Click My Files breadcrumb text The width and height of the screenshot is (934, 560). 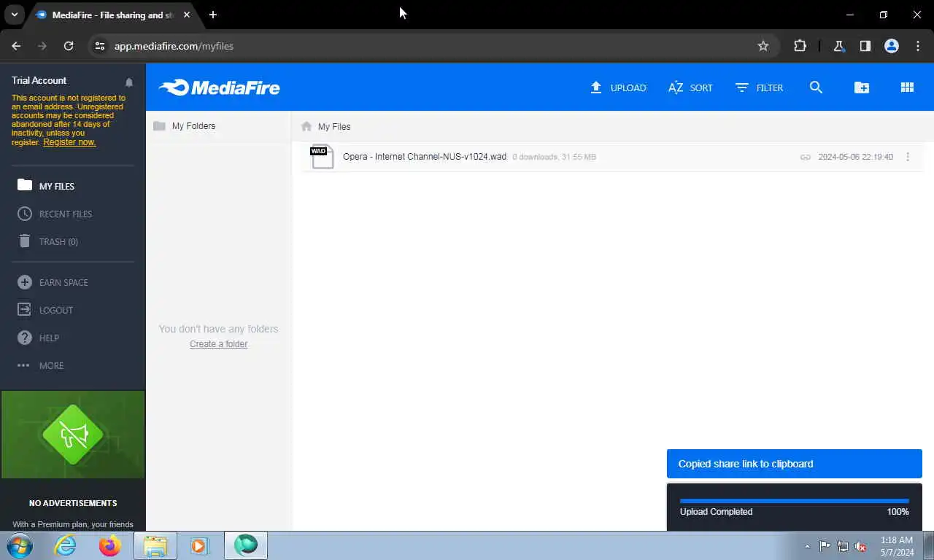pyautogui.click(x=334, y=126)
